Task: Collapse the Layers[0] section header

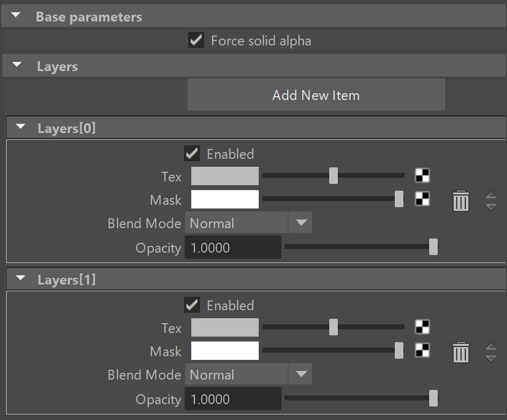Action: (x=20, y=126)
